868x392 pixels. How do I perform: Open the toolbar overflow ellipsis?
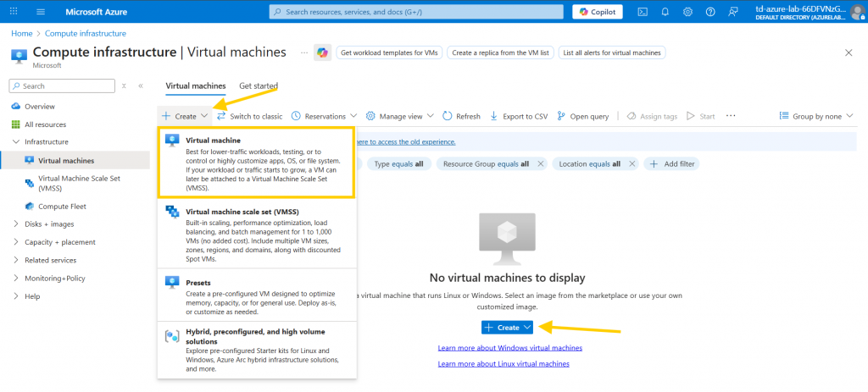(x=731, y=116)
